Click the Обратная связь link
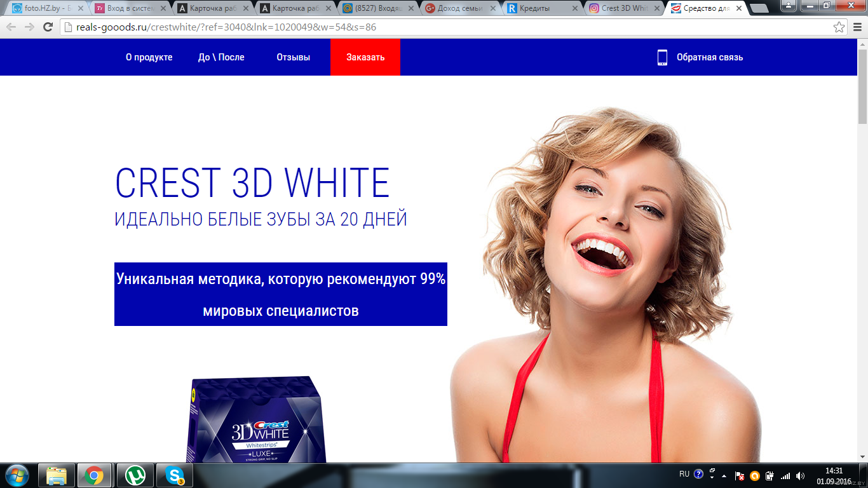Image resolution: width=868 pixels, height=488 pixels. [x=709, y=57]
